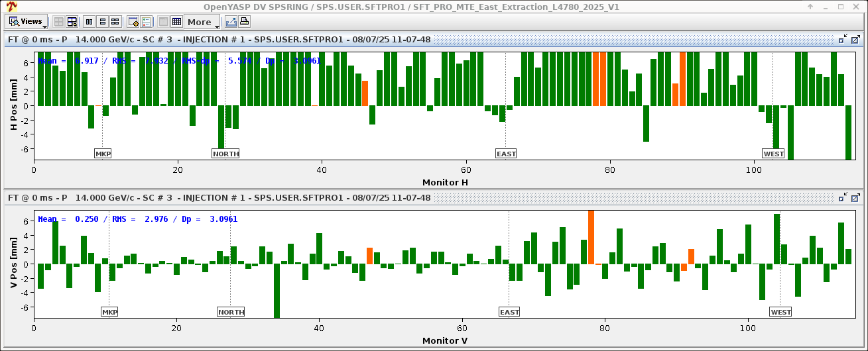This screenshot has height=351, width=868.
Task: Maximize the vertical position chart panel
Action: pyautogui.click(x=855, y=198)
